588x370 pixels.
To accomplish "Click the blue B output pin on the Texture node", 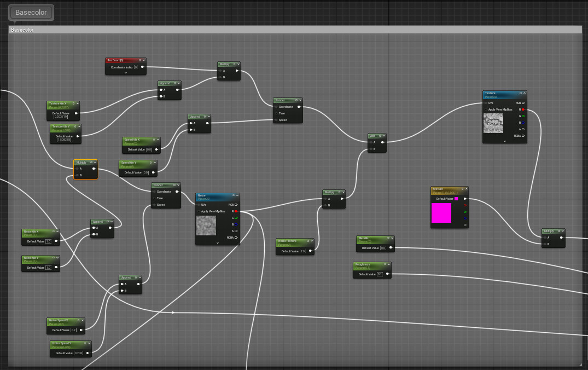I will tap(523, 123).
